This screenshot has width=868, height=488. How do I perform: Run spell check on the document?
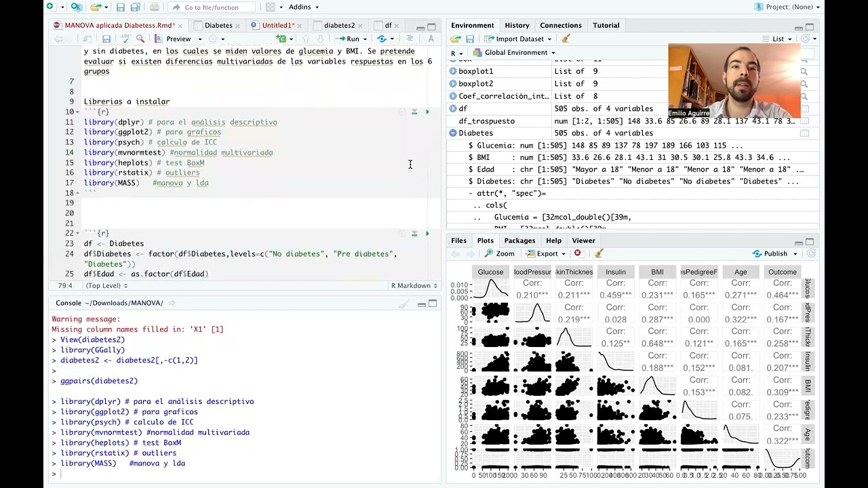125,39
